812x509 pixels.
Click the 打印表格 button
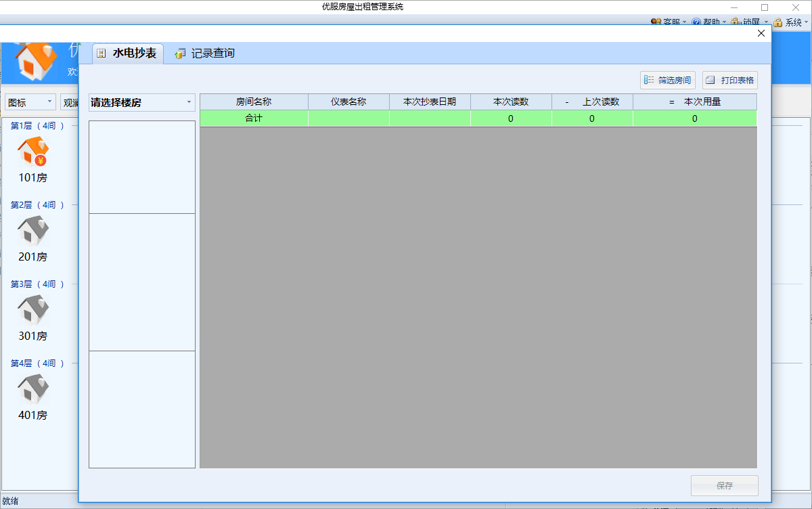(x=729, y=80)
